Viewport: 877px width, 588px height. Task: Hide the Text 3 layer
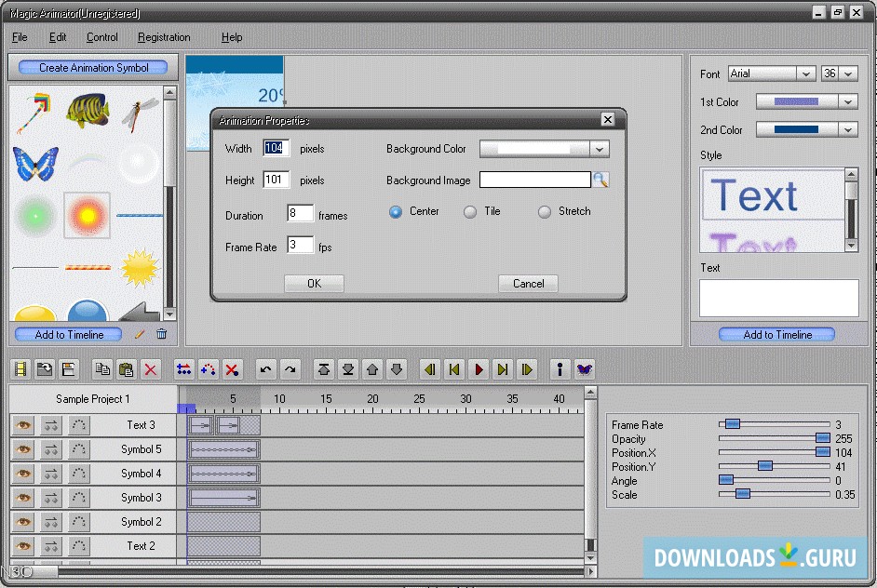[x=23, y=425]
